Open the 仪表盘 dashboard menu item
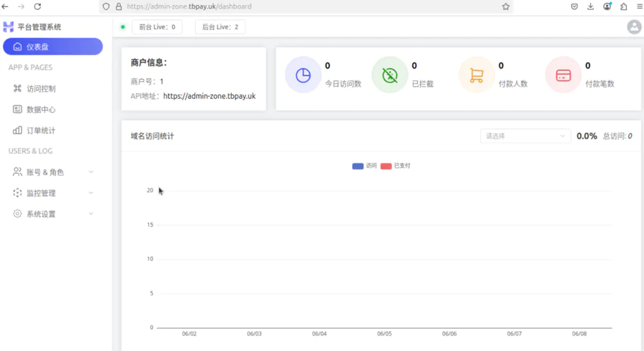Image resolution: width=644 pixels, height=351 pixels. (x=53, y=47)
